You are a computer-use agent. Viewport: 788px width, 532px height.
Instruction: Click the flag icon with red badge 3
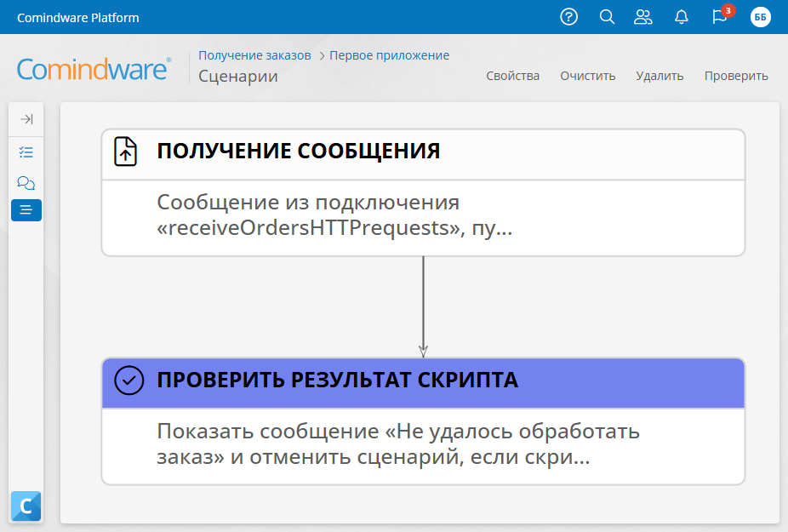(719, 16)
